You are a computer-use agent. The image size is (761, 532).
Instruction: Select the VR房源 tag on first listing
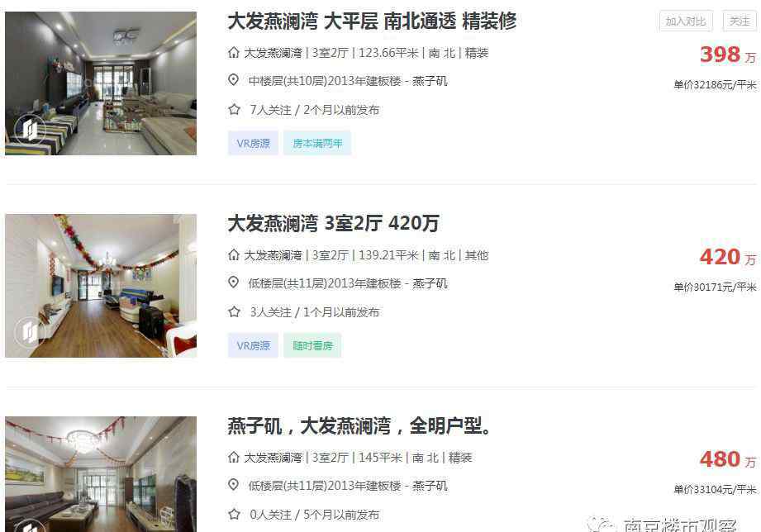[x=253, y=143]
